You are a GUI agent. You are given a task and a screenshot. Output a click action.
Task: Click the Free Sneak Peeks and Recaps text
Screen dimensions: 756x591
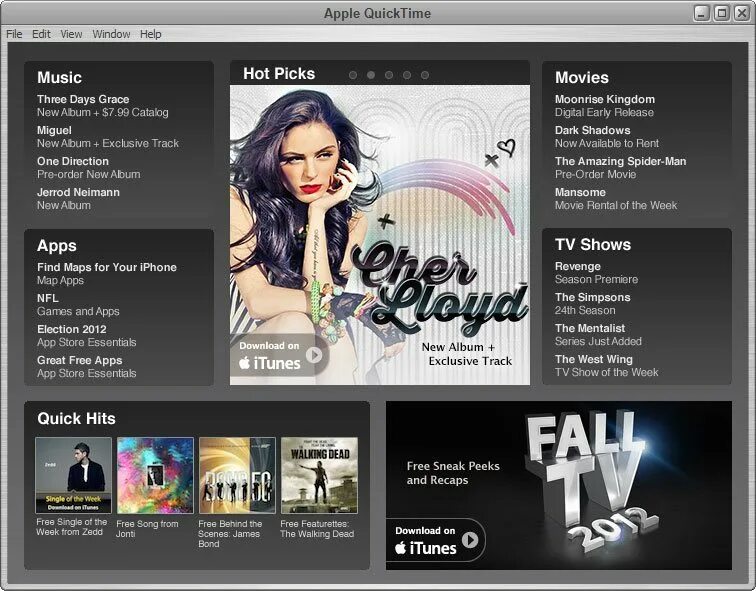point(453,473)
